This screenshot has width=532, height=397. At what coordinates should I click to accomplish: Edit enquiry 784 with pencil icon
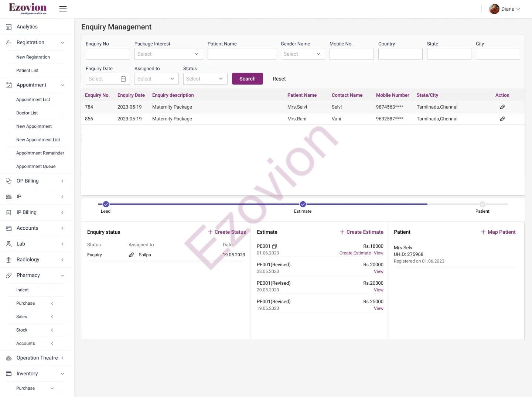pyautogui.click(x=502, y=107)
